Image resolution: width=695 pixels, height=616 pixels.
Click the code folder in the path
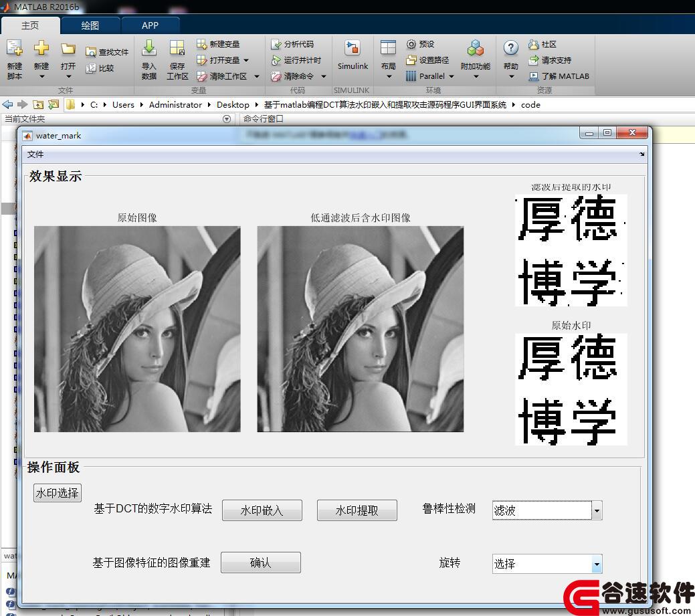tap(530, 104)
